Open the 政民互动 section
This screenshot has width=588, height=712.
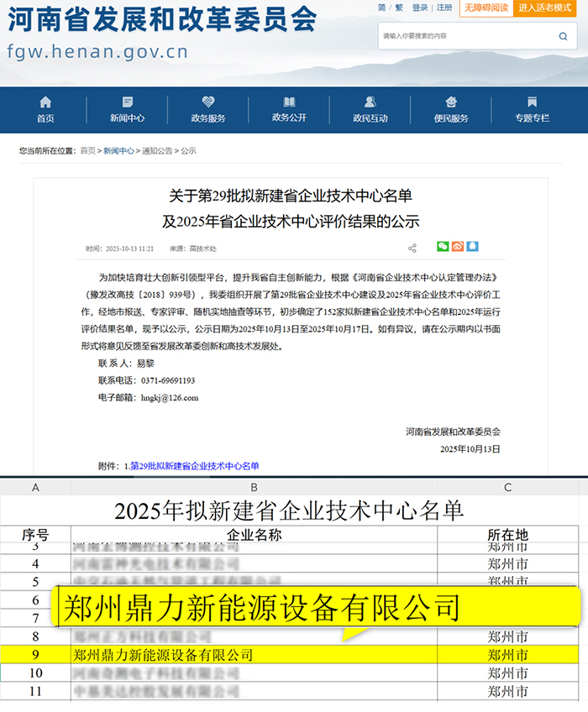pyautogui.click(x=370, y=110)
